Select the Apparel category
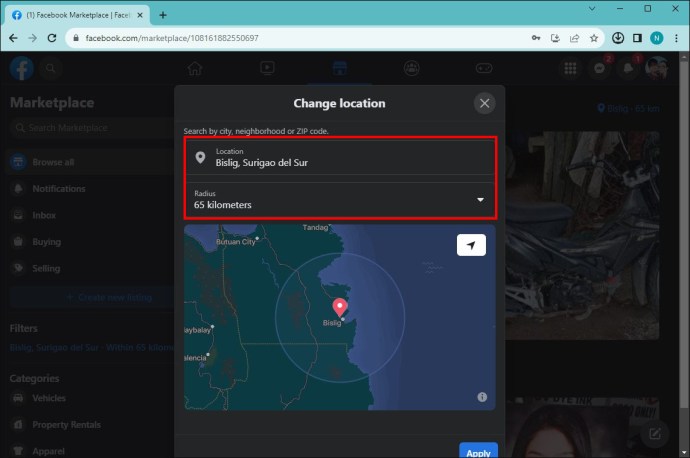Image resolution: width=690 pixels, height=458 pixels. (90, 451)
